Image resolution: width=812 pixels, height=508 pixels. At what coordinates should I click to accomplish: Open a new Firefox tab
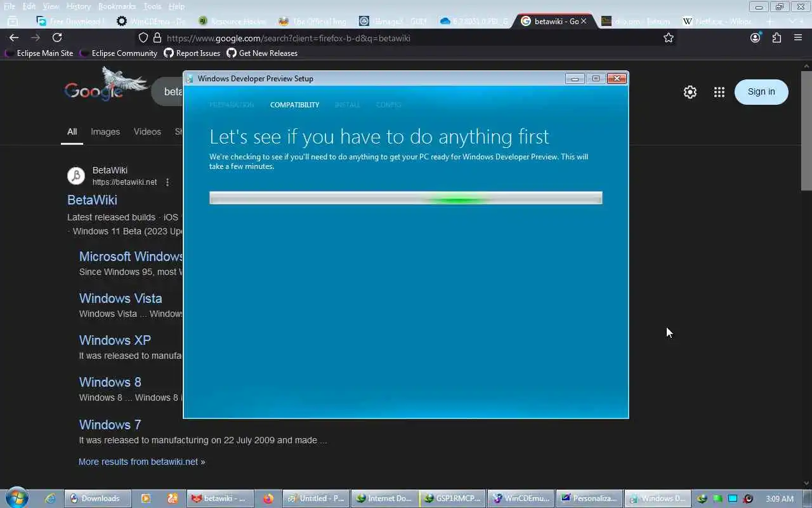770,21
